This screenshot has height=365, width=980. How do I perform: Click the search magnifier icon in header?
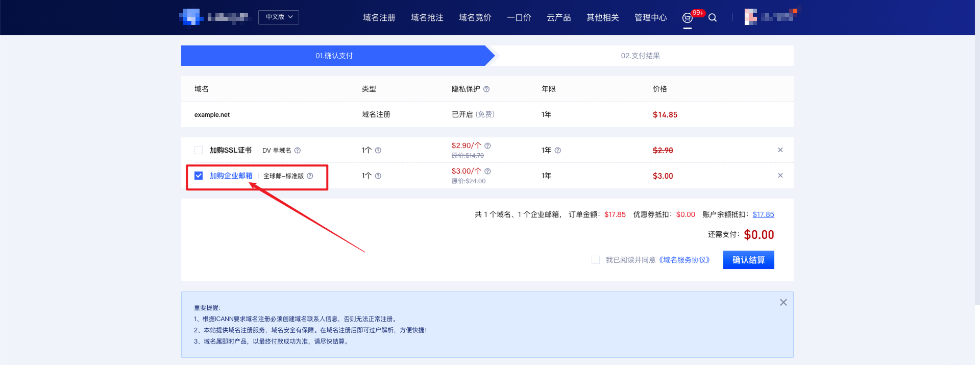pos(713,18)
